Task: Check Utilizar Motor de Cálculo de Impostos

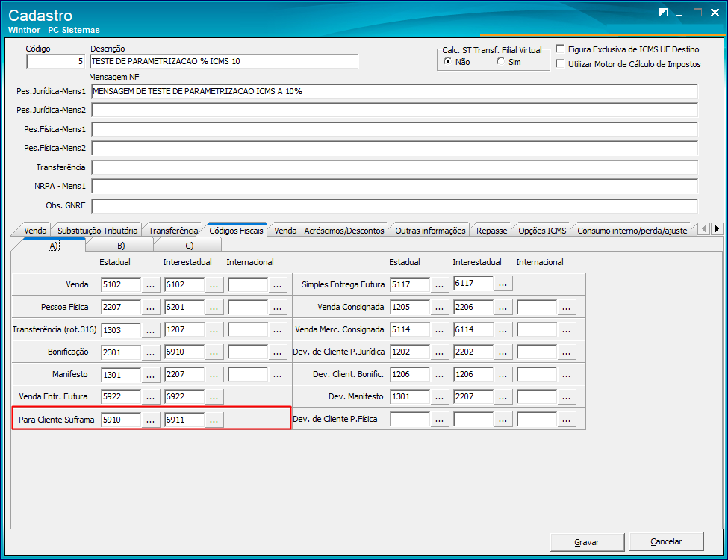Action: coord(561,64)
